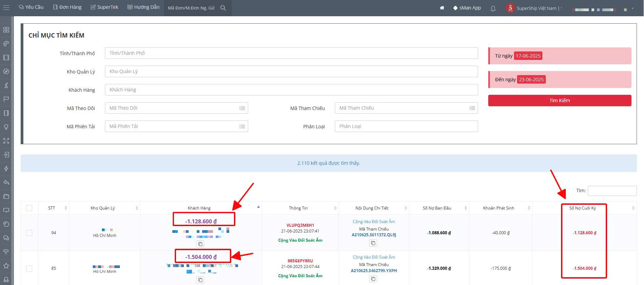Click the login arrow icon in sidebar
Image resolution: width=644 pixels, height=285 pixels.
(6, 155)
